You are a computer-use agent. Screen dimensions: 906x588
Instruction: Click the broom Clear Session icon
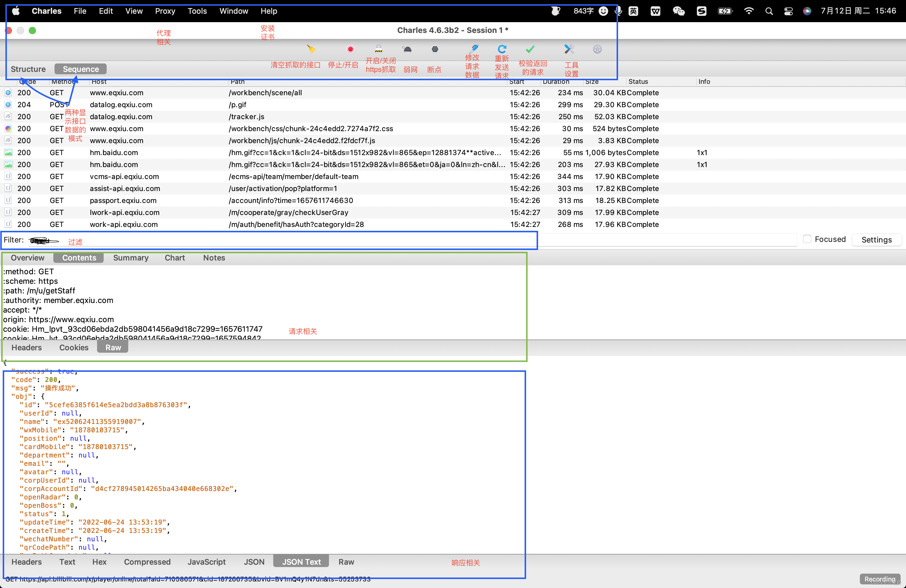(311, 49)
